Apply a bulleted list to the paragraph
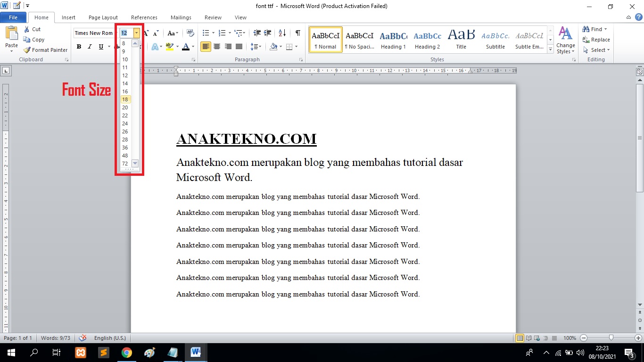644x362 pixels. pos(206,33)
